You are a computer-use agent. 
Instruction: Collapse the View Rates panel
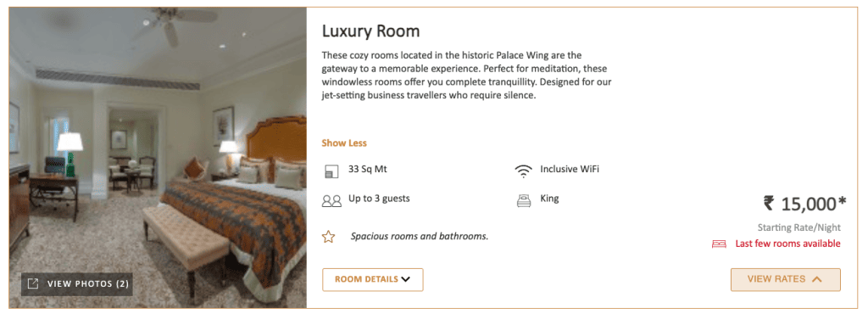[786, 280]
